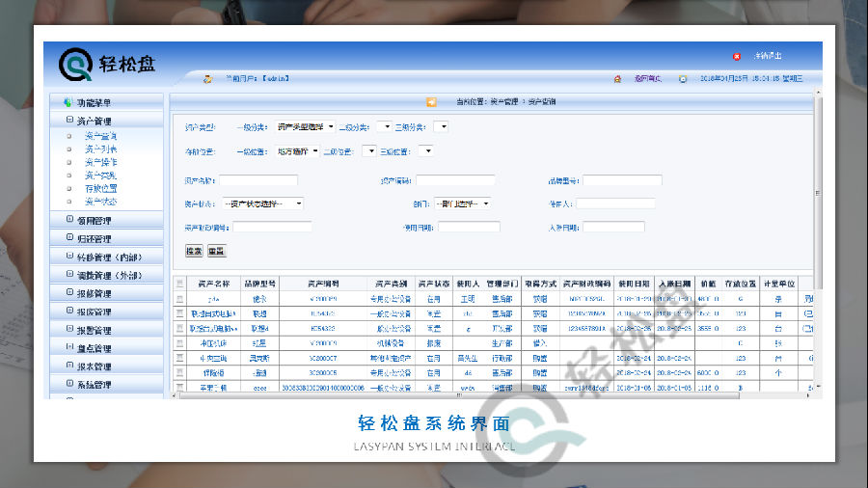Click the 注销退出 link
This screenshot has width=868, height=488.
pyautogui.click(x=768, y=56)
